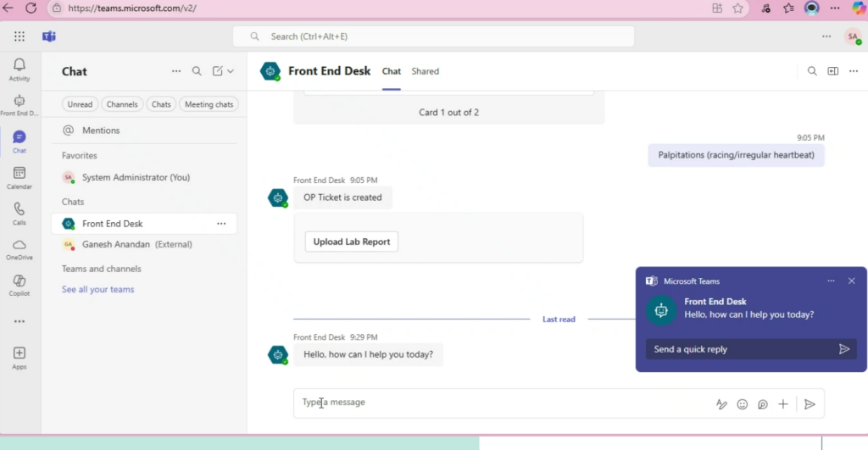The height and width of the screenshot is (450, 868).
Task: Open notification options ellipsis
Action: click(831, 281)
